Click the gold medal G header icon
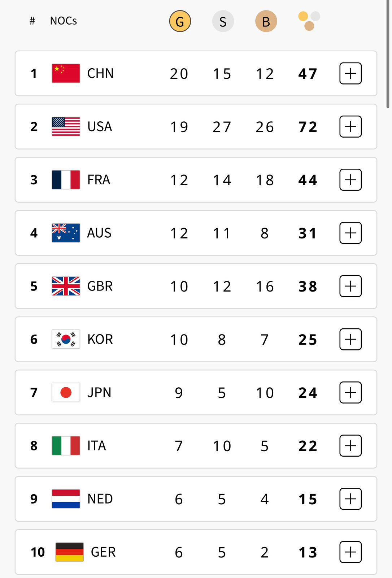 pyautogui.click(x=180, y=21)
